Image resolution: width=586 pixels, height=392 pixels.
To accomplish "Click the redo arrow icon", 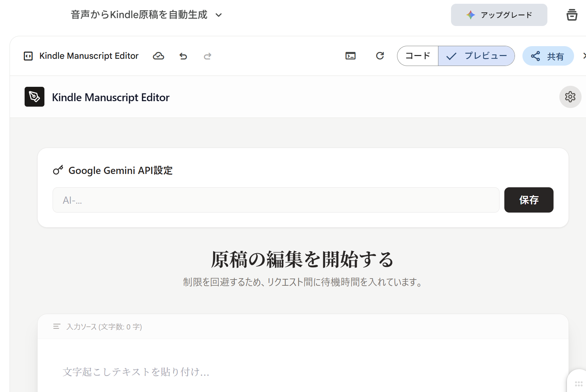I will click(207, 56).
